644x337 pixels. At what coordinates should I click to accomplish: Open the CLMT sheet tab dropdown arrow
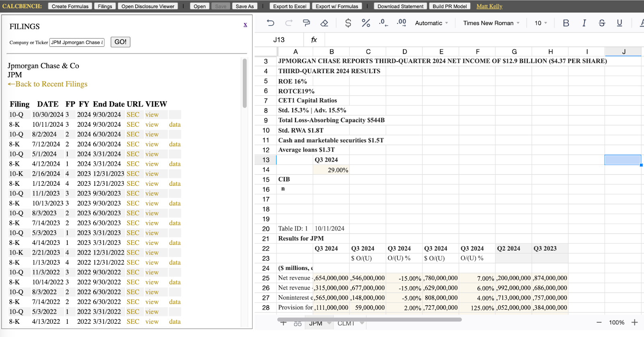click(362, 323)
